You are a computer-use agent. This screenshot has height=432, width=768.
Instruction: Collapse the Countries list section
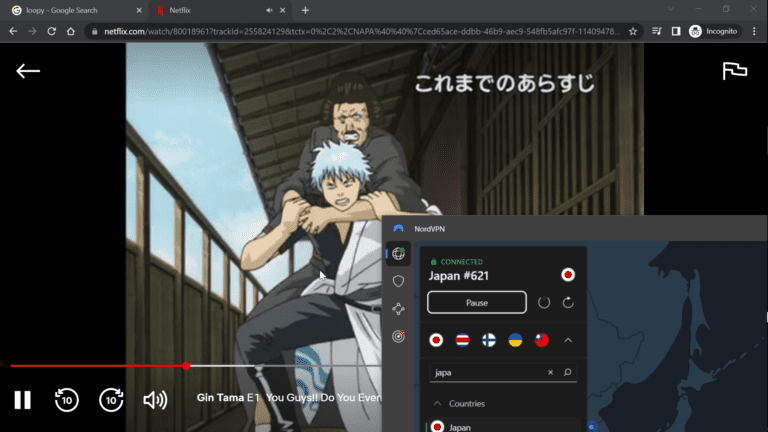coord(437,404)
